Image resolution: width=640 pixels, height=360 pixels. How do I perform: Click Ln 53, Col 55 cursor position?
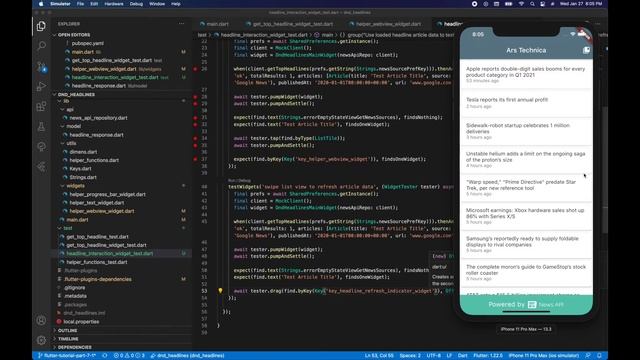click(379, 356)
